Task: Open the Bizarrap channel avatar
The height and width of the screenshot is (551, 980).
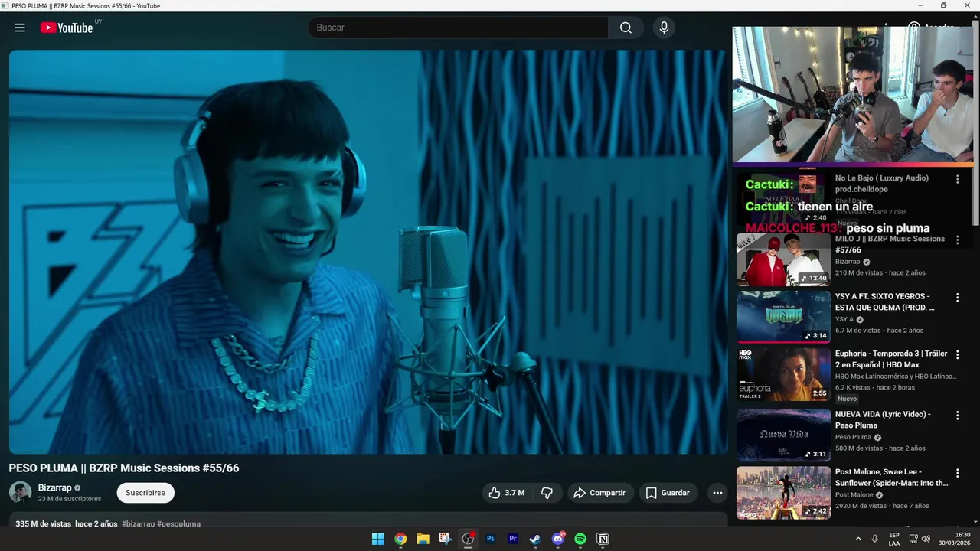Action: click(x=20, y=492)
